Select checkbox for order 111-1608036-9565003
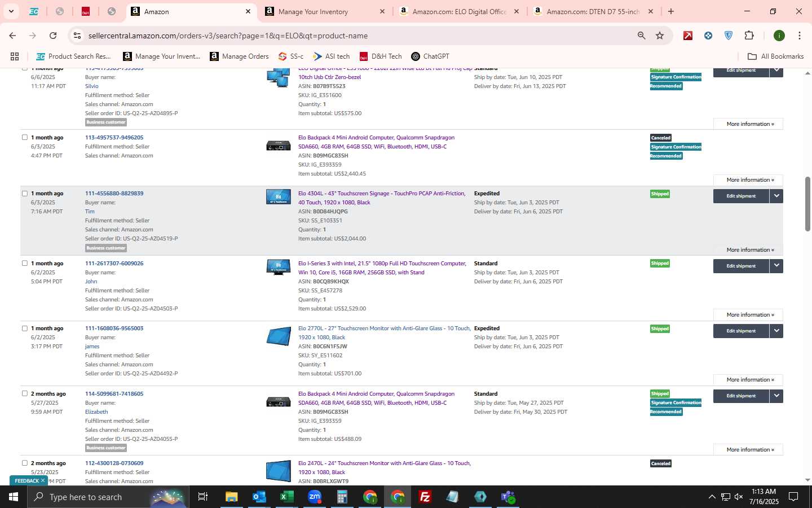Image resolution: width=812 pixels, height=508 pixels. (24, 328)
